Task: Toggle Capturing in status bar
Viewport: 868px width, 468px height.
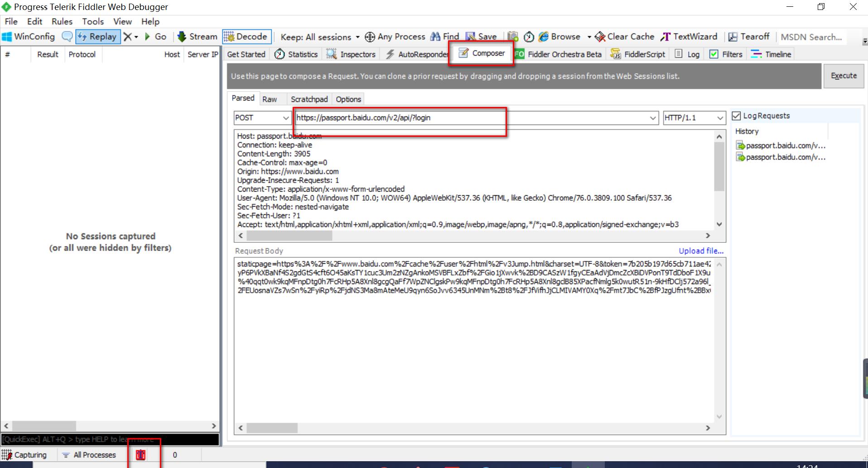Action: tap(24, 455)
